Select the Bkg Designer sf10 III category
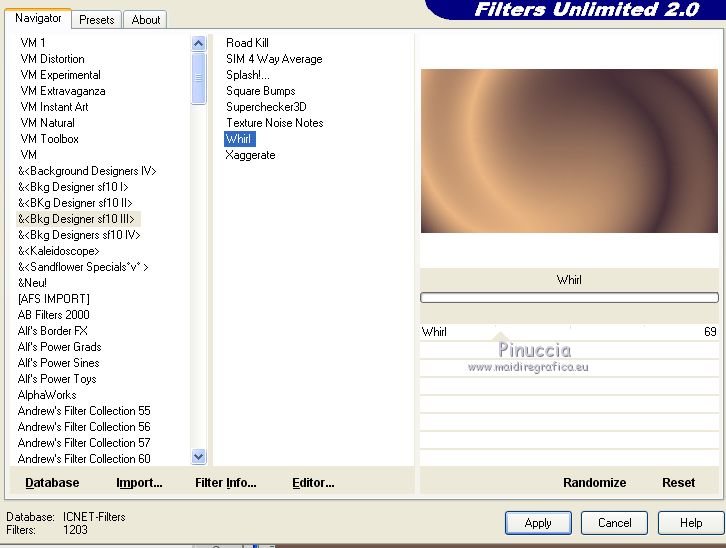The image size is (726, 548). coord(76,219)
